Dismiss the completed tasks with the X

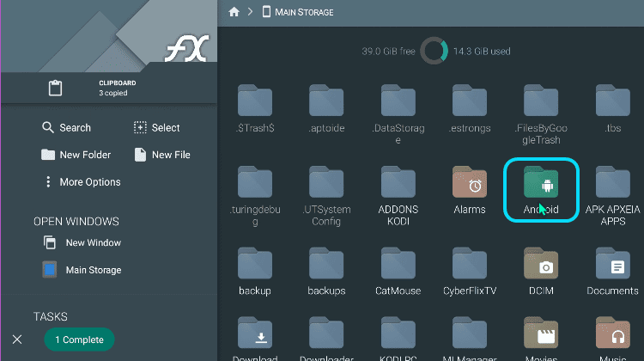tap(17, 340)
